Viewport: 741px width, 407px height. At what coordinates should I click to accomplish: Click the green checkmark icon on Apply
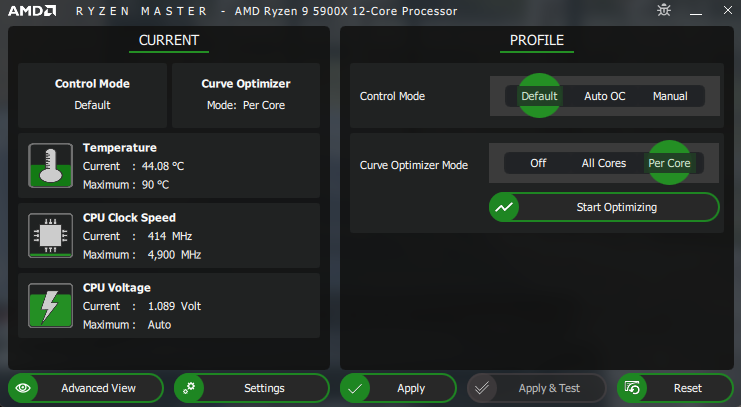[x=356, y=388]
